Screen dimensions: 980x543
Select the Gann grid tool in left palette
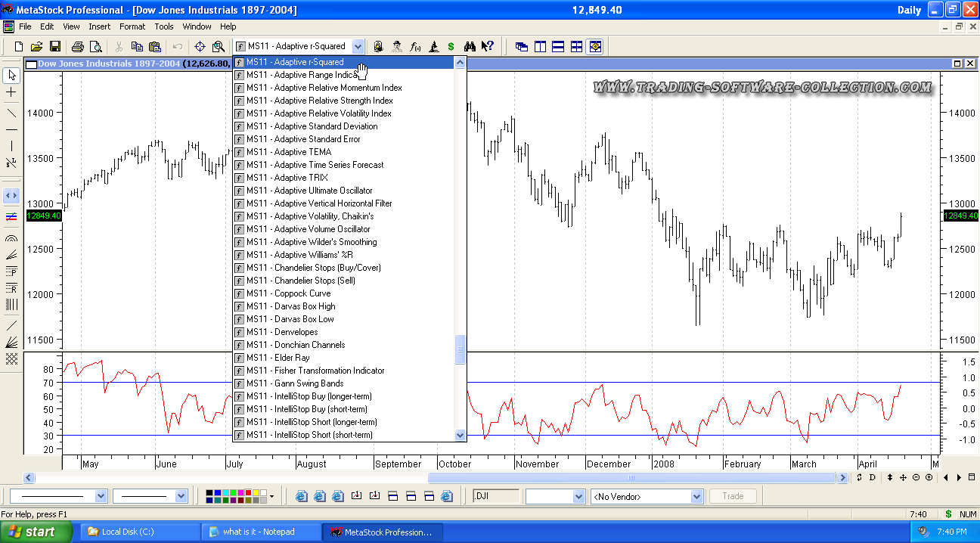pyautogui.click(x=11, y=359)
